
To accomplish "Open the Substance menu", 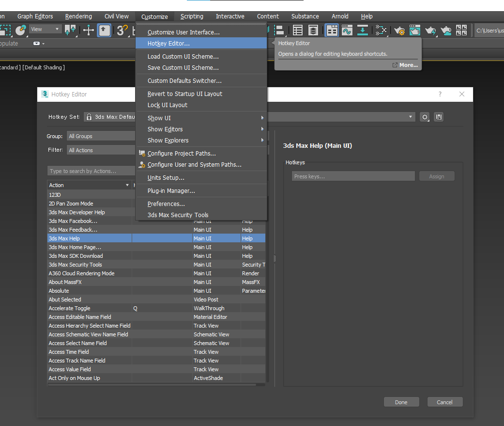I will coord(305,16).
